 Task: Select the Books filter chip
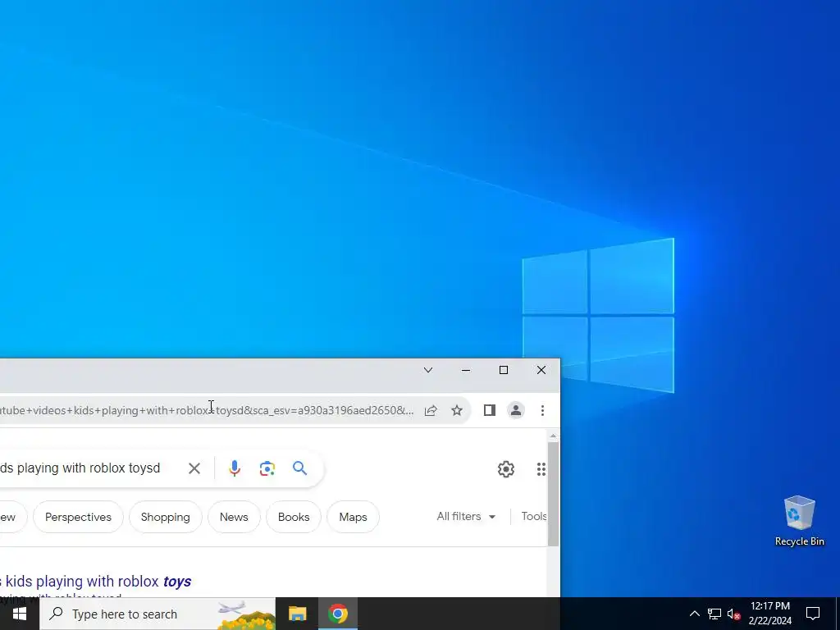(x=294, y=517)
